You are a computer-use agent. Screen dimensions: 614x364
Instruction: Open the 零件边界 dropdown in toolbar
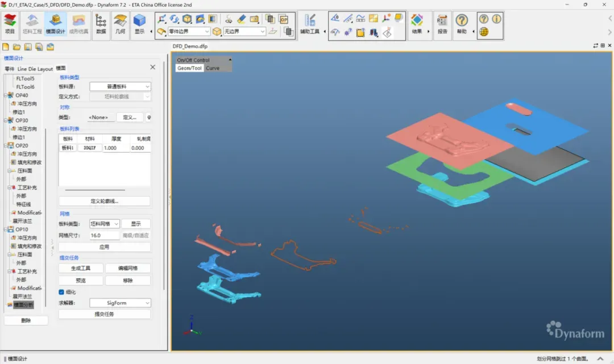pyautogui.click(x=188, y=32)
